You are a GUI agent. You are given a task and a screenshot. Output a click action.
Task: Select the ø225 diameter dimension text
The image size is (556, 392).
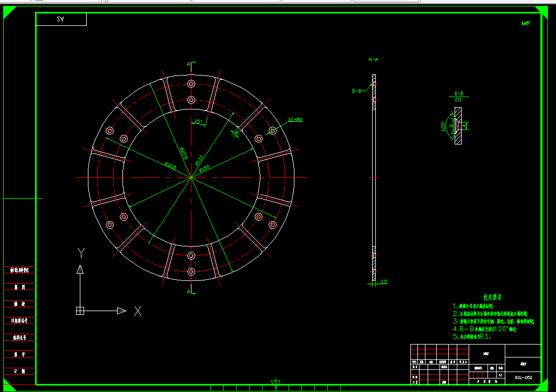tap(183, 154)
